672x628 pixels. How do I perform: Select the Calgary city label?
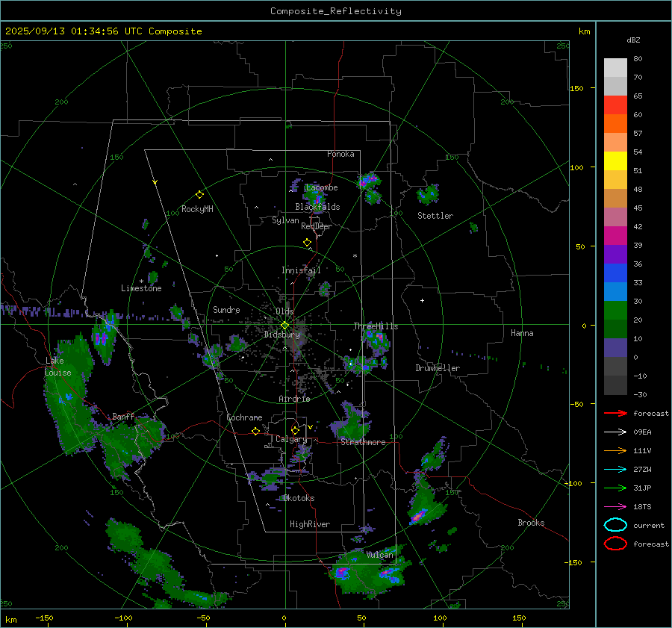pos(291,439)
